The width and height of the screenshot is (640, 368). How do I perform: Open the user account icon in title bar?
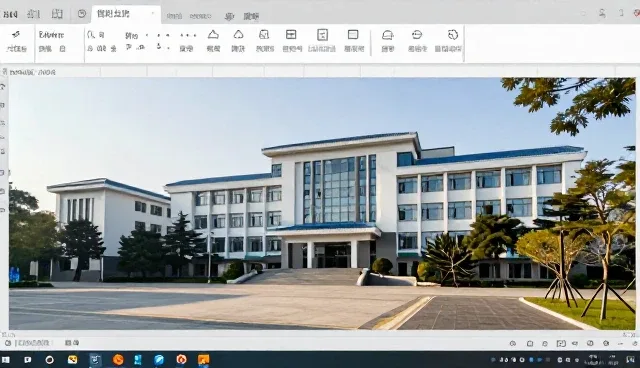pos(602,13)
